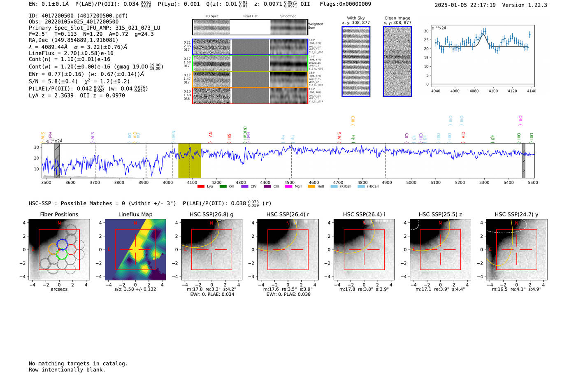This screenshot has width=576, height=392.
Task: Click the Cont(w) gmag 19.00 line
Action: point(96,66)
